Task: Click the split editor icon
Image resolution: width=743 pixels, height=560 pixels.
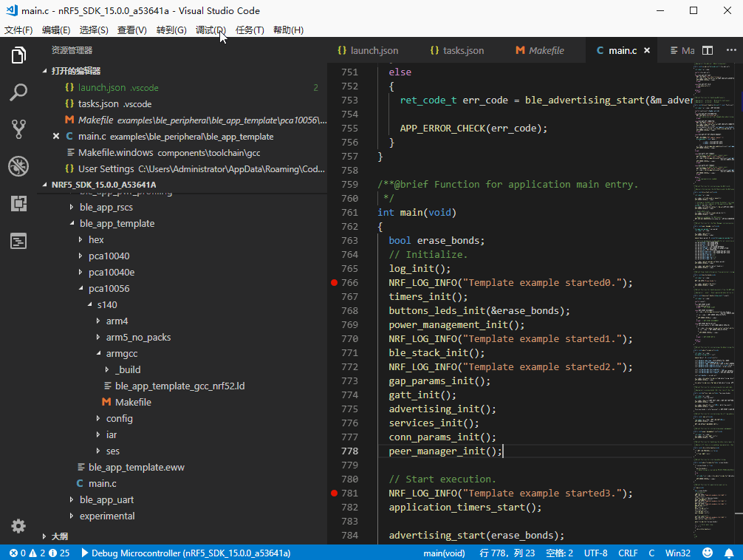Action: click(708, 50)
